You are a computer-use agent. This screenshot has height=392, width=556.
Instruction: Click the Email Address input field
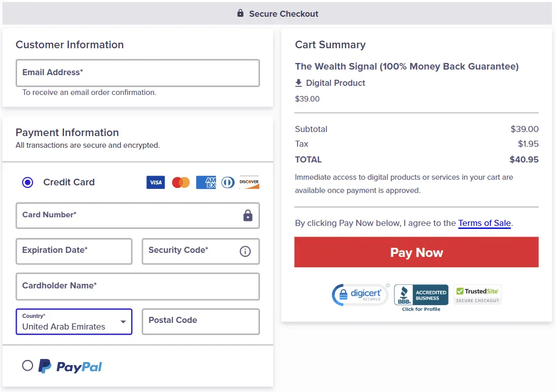click(138, 73)
